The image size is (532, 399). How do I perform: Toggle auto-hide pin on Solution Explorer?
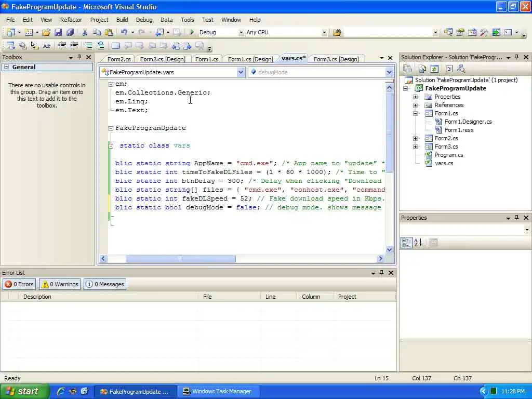[x=517, y=57]
